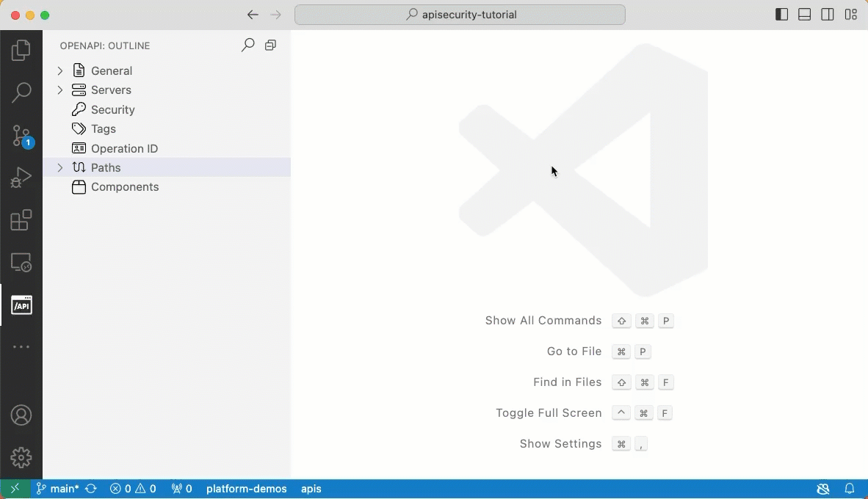The image size is (868, 499).
Task: Click the remote window icon in status bar
Action: coord(15,489)
